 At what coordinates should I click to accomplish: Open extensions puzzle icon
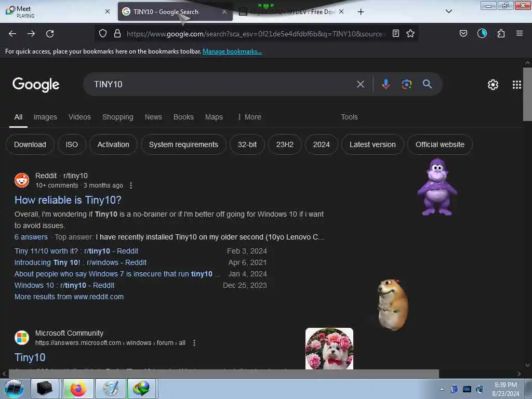501,33
